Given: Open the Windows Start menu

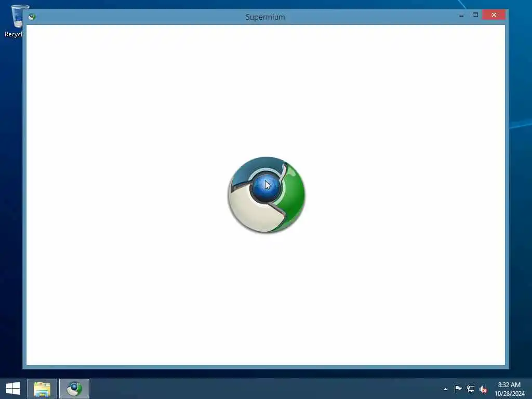Looking at the screenshot, I should [x=13, y=389].
